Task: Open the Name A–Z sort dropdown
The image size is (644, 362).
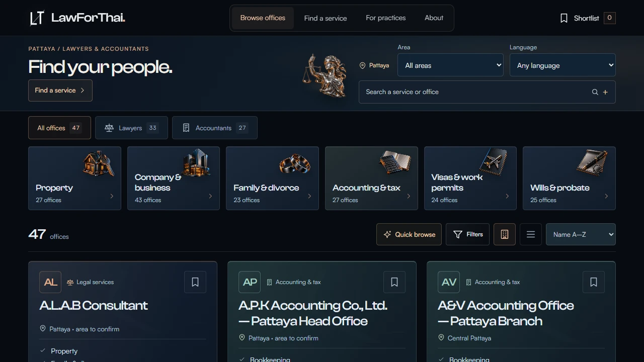Action: (581, 234)
